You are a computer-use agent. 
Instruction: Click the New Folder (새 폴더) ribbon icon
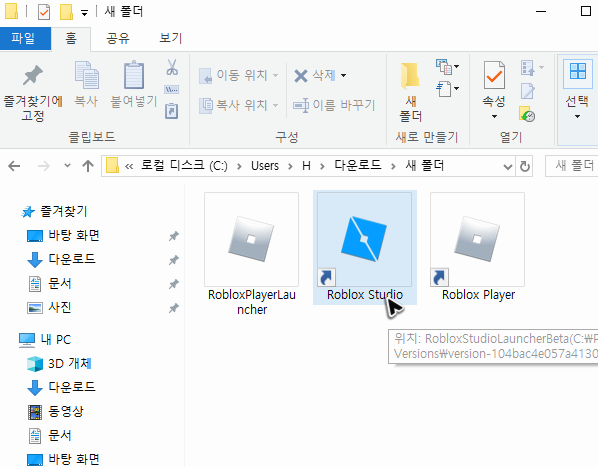[x=410, y=75]
